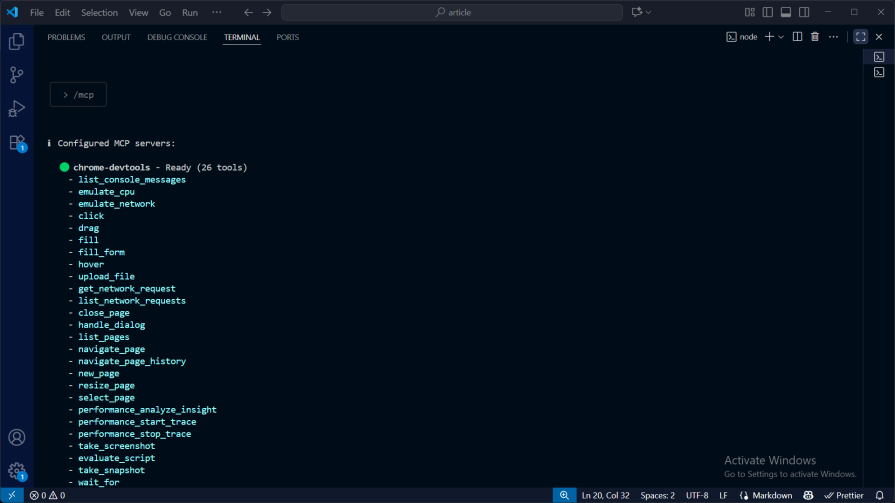
Task: Toggle the primary side bar layout button
Action: point(768,12)
